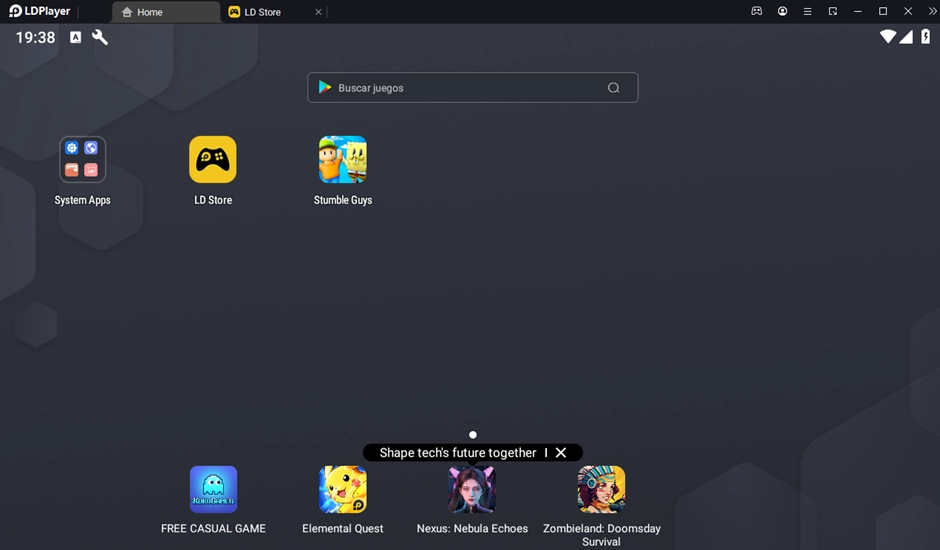Open the user account icon

tap(782, 11)
